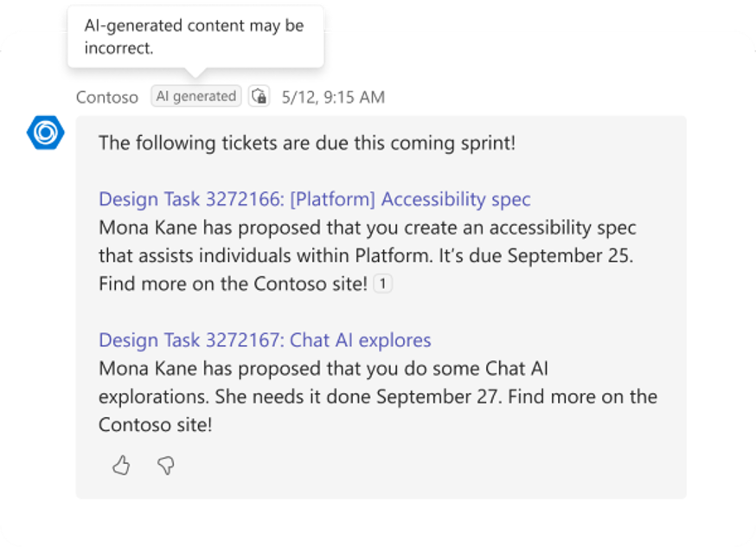Click the Contoso sender name
Image resolution: width=756 pixels, height=547 pixels.
click(106, 97)
